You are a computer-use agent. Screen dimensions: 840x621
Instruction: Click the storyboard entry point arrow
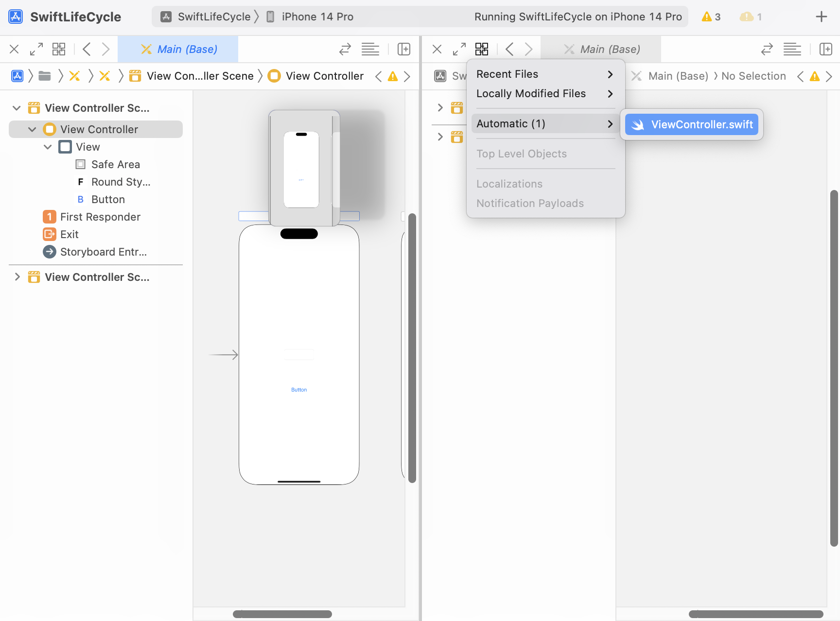[x=224, y=355]
